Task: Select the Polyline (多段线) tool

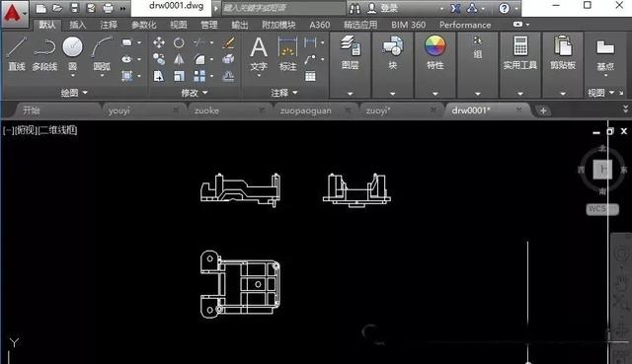Action: 44,53
